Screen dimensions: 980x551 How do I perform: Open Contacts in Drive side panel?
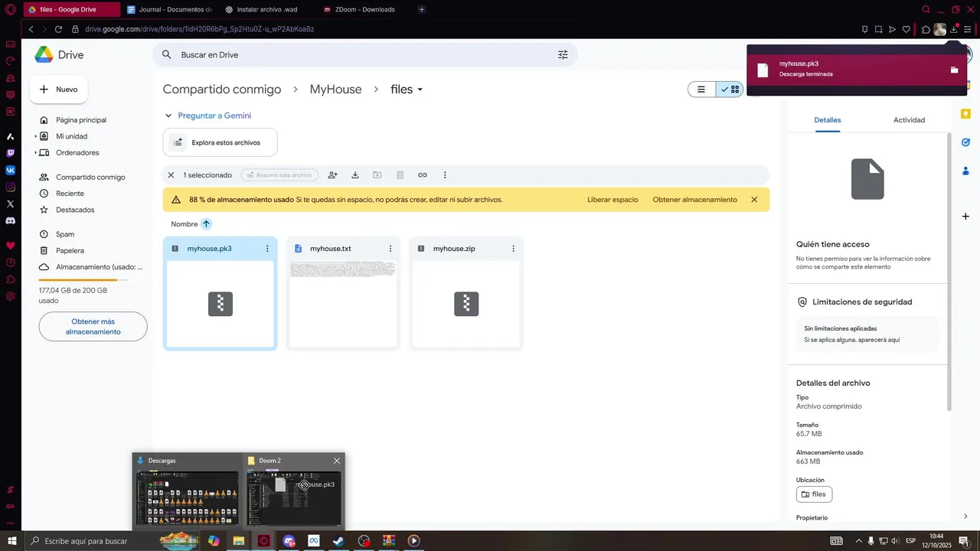tap(965, 170)
